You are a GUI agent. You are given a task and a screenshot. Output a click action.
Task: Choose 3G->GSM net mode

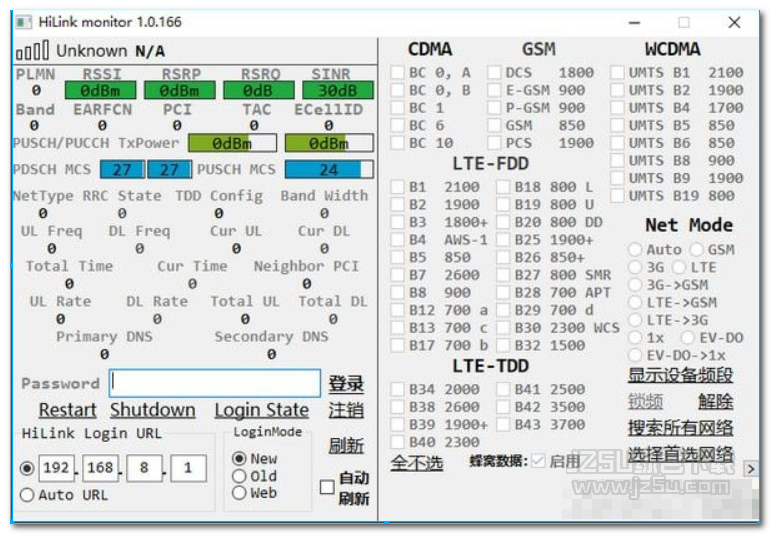coord(635,285)
